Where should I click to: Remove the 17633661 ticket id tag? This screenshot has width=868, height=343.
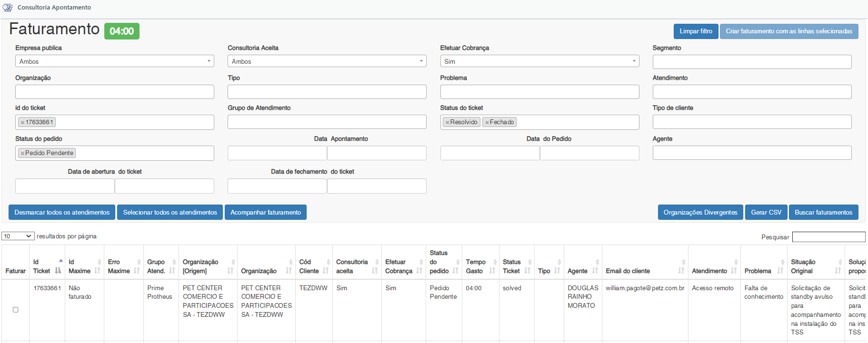22,122
